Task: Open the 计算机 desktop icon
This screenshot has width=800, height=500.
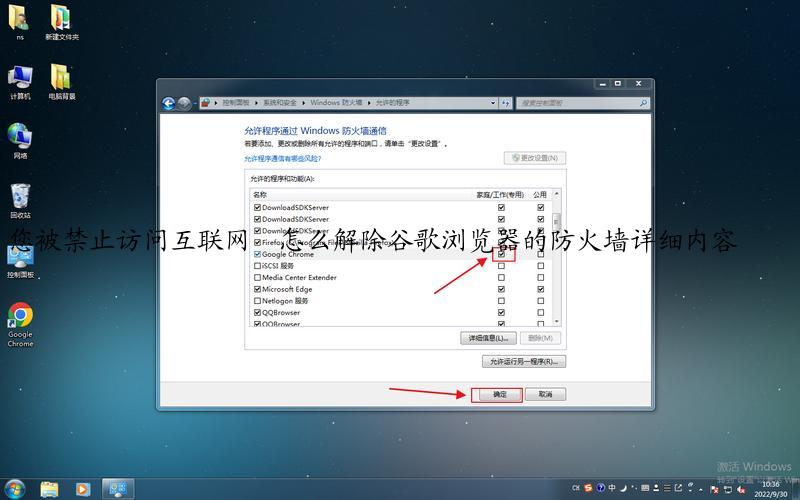Action: (x=20, y=82)
